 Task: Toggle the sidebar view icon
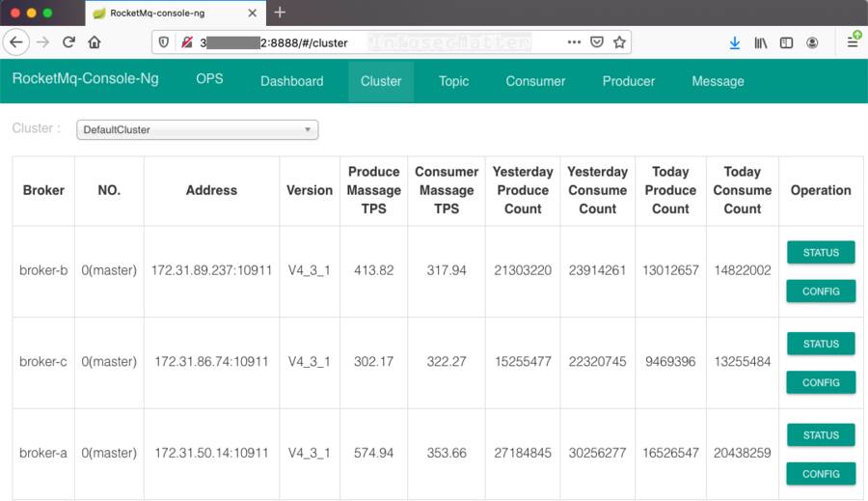click(x=786, y=42)
